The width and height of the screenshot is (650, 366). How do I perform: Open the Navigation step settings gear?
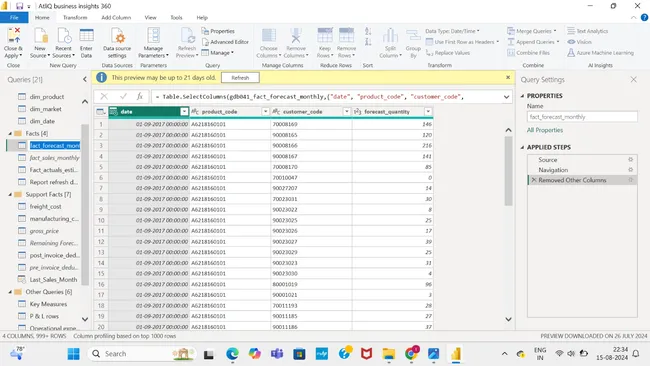pos(631,170)
